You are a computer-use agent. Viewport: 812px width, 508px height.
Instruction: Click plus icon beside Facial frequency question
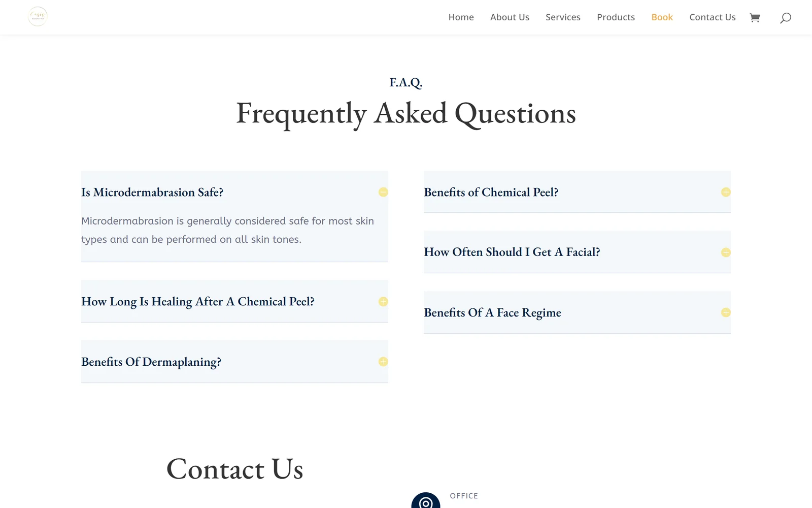pyautogui.click(x=726, y=252)
